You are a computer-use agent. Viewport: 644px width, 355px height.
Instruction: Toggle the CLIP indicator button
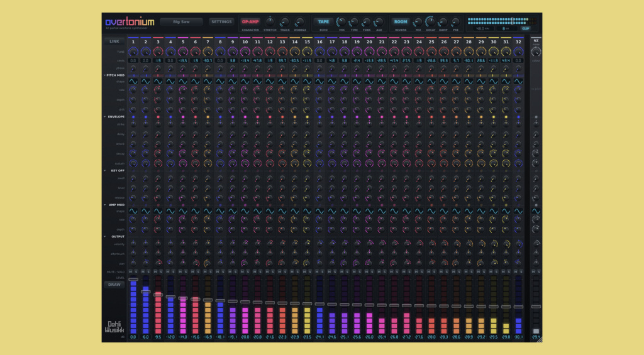click(x=526, y=29)
